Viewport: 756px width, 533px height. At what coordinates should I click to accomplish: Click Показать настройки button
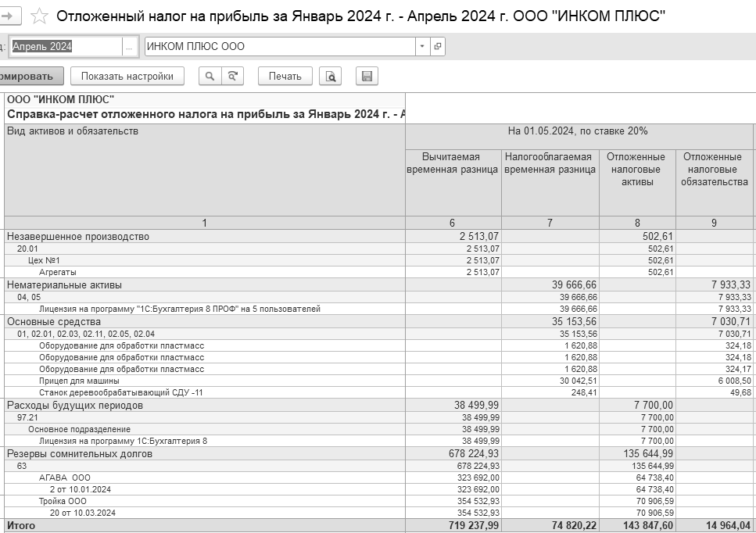(127, 76)
